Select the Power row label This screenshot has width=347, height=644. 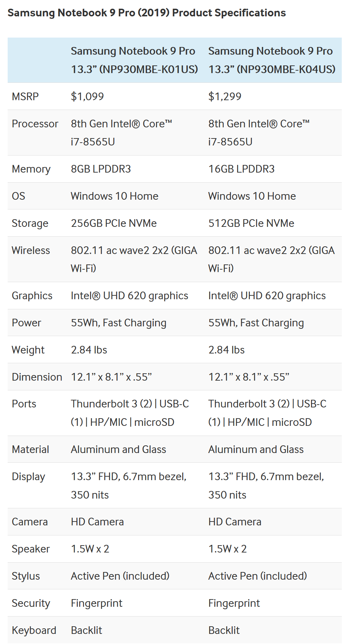(x=26, y=323)
